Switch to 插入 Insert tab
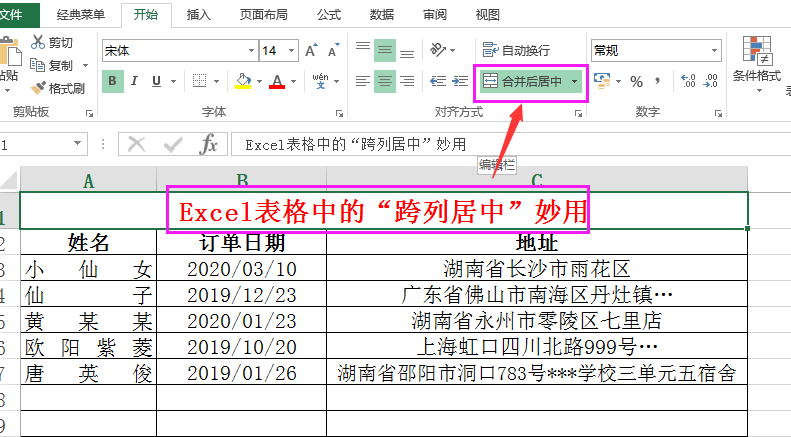The width and height of the screenshot is (791, 437). 198,15
